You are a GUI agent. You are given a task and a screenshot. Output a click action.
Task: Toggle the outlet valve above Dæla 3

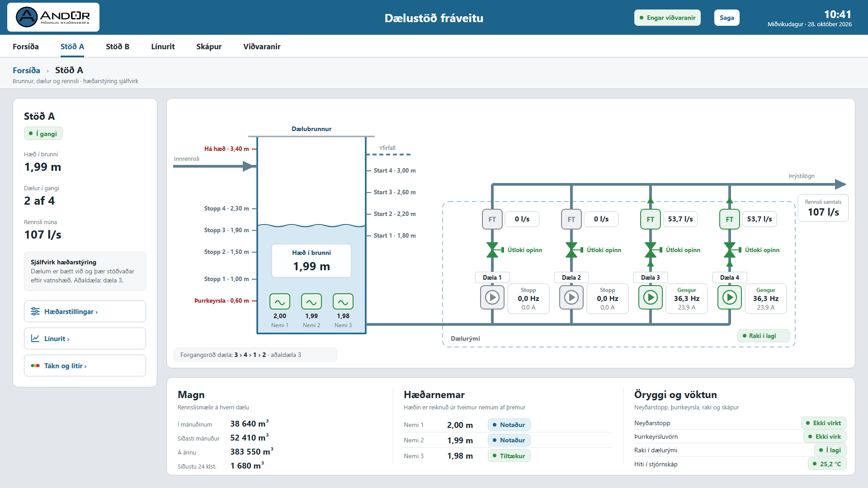point(651,250)
